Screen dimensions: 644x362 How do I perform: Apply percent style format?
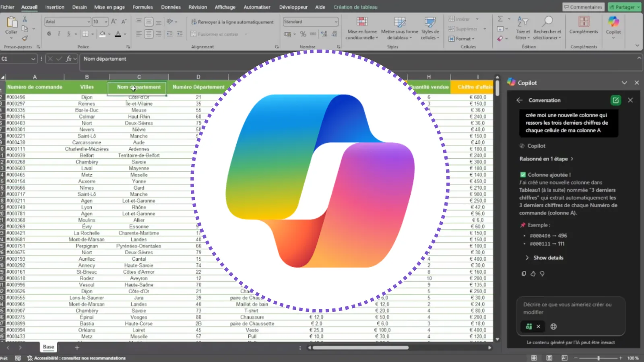tap(303, 34)
